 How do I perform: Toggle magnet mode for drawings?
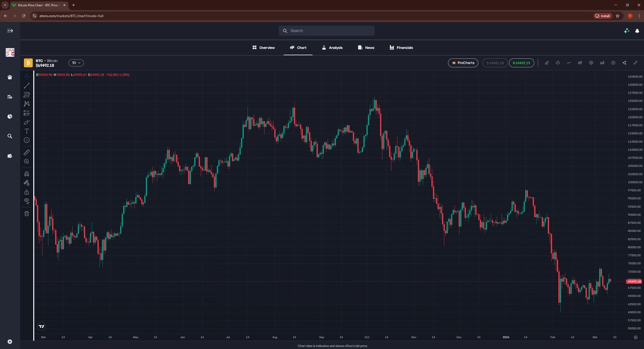[x=27, y=174]
